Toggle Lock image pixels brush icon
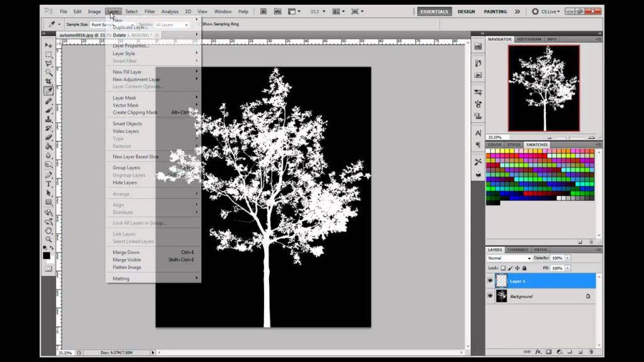The height and width of the screenshot is (362, 644). point(510,268)
